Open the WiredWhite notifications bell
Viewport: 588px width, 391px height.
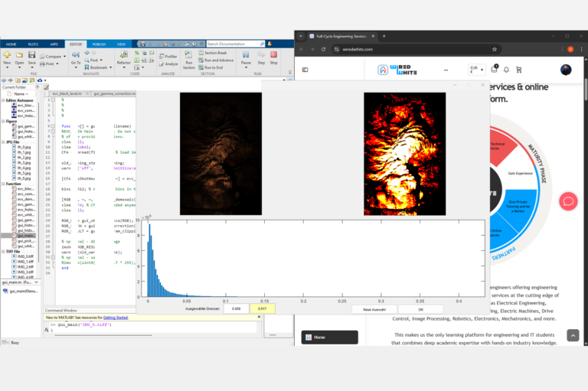pyautogui.click(x=506, y=70)
